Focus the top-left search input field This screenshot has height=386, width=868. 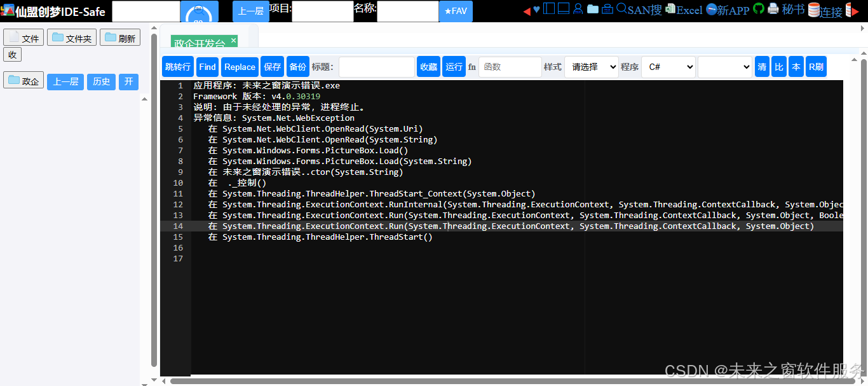click(x=146, y=11)
